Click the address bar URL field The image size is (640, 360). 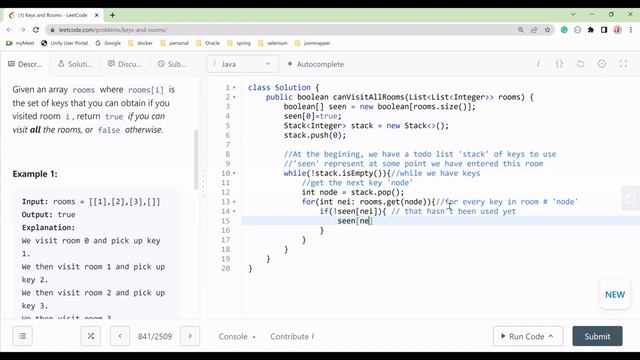tap(282, 30)
